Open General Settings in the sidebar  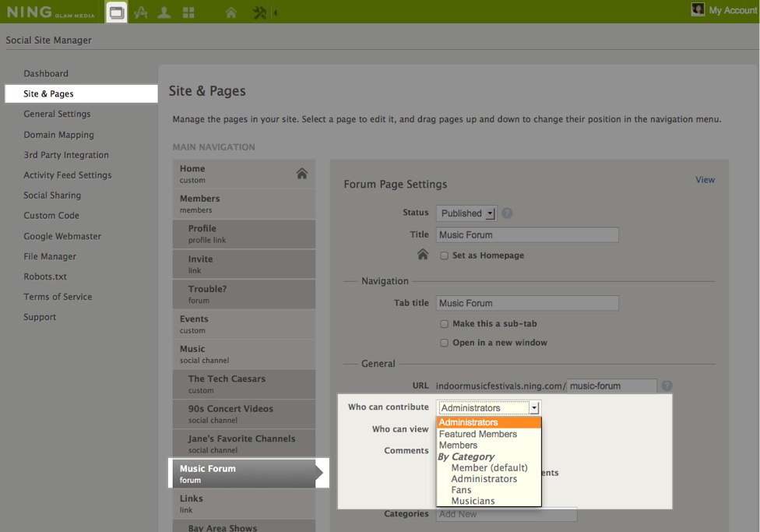pyautogui.click(x=57, y=114)
